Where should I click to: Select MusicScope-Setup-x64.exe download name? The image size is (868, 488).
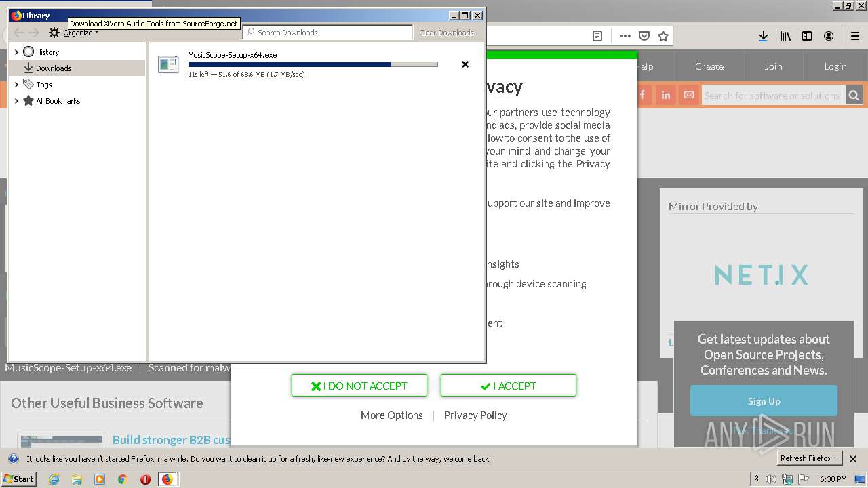pyautogui.click(x=233, y=55)
